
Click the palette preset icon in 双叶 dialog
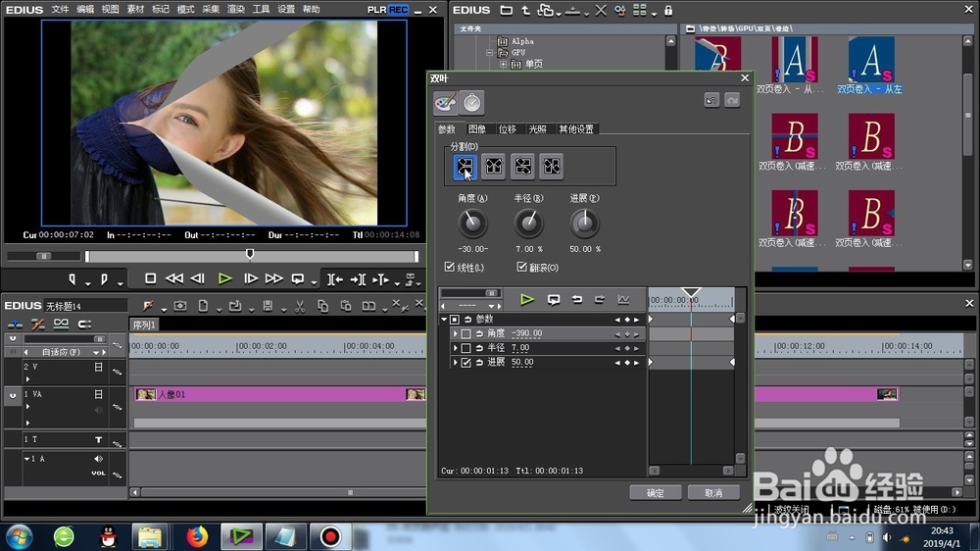coord(446,103)
